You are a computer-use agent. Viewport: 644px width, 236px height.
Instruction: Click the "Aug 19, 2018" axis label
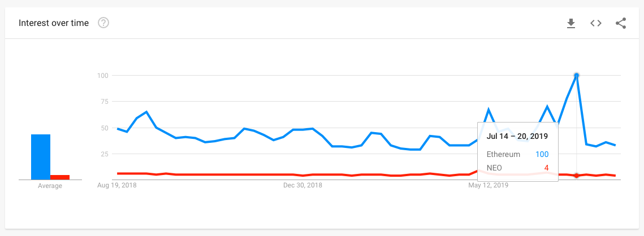click(117, 185)
